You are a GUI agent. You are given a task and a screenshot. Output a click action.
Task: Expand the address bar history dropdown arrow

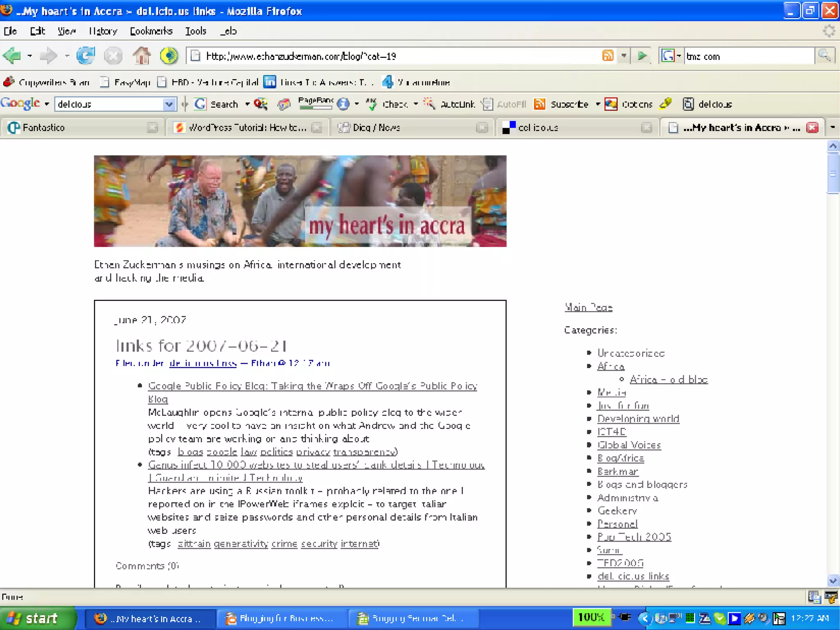pos(624,56)
